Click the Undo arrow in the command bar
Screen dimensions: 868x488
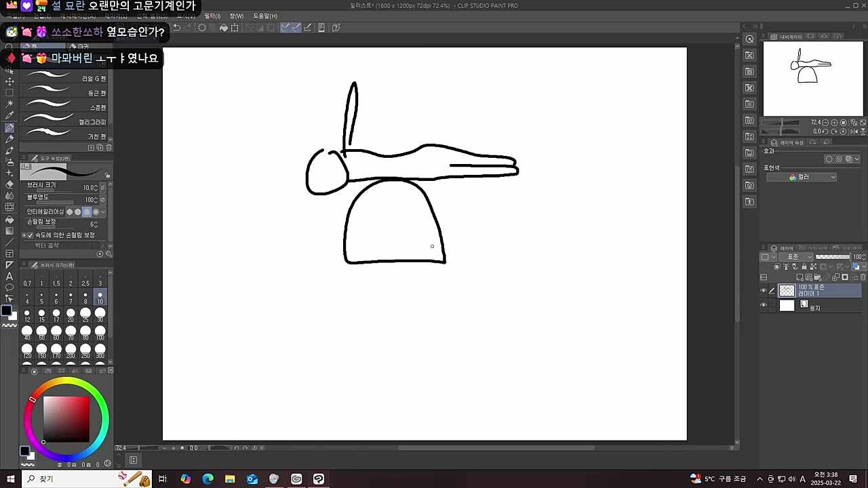(x=177, y=28)
